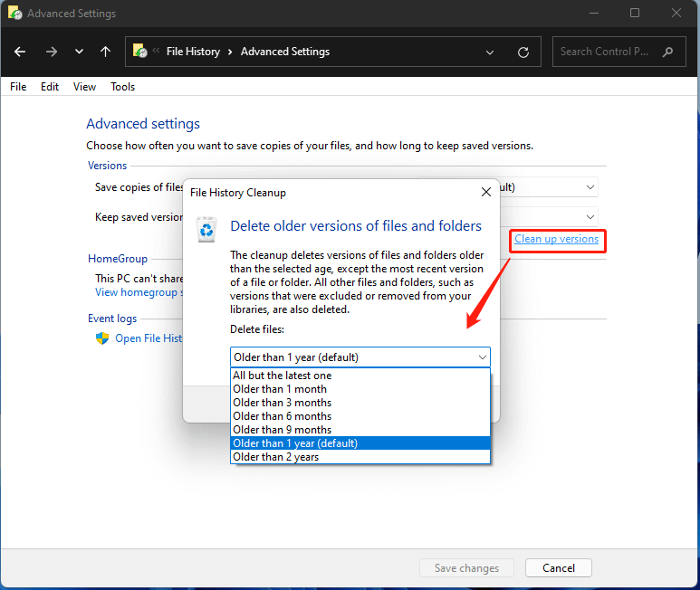The width and height of the screenshot is (700, 590).
Task: Click View homegroup settings link
Action: click(139, 292)
